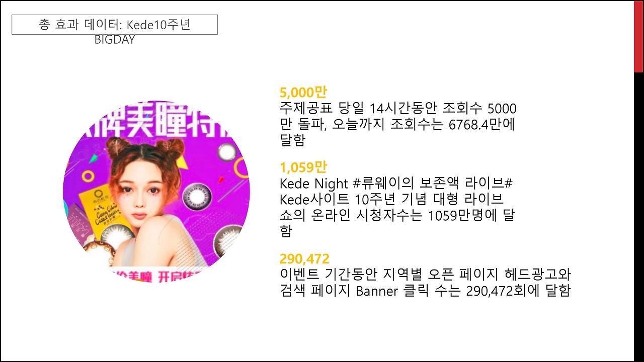Click the yellow ring graphic left of the woman
Viewport: 644px width, 362px height.
point(89,176)
